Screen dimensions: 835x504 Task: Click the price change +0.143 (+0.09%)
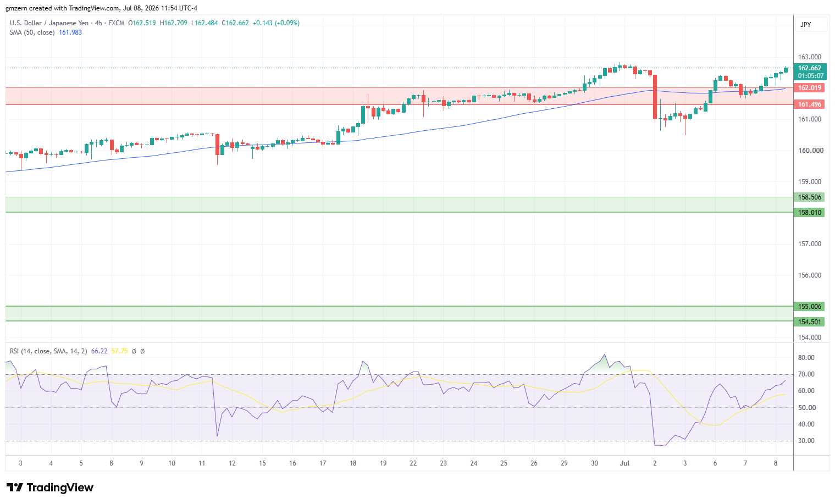coord(277,23)
